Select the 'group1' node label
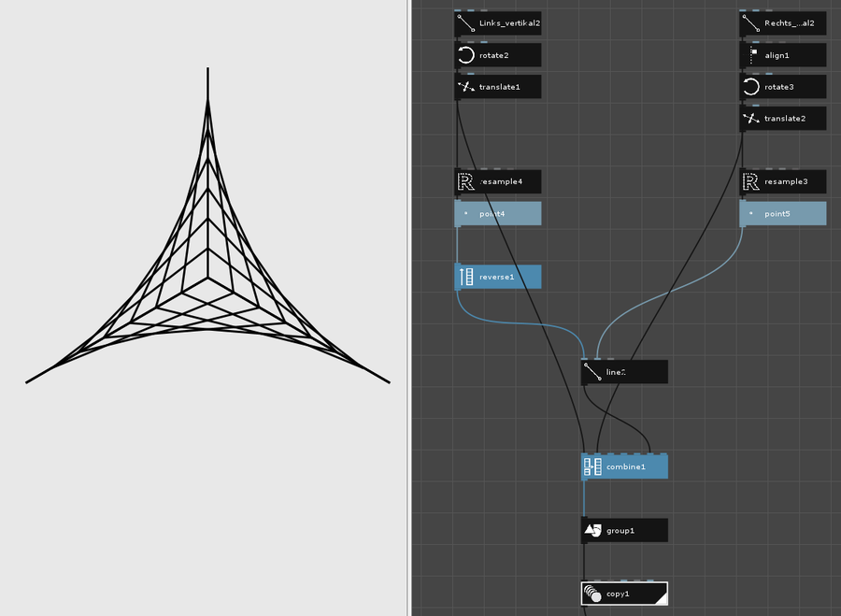 (x=620, y=531)
